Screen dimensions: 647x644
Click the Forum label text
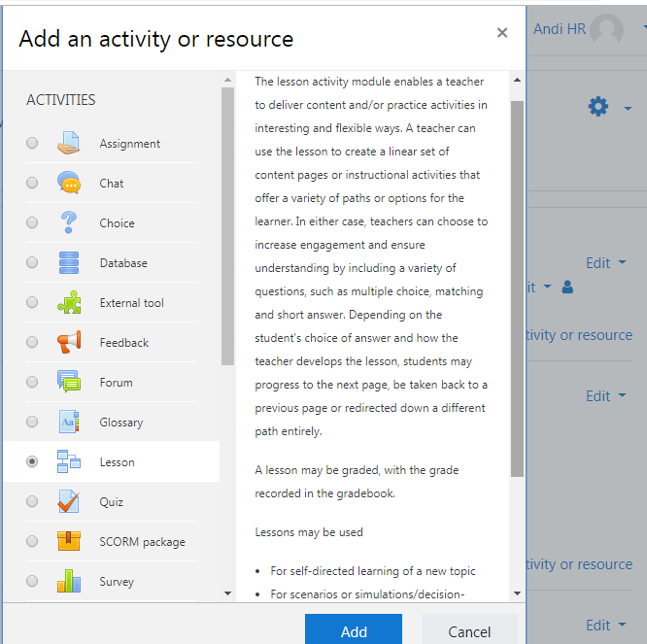[116, 383]
